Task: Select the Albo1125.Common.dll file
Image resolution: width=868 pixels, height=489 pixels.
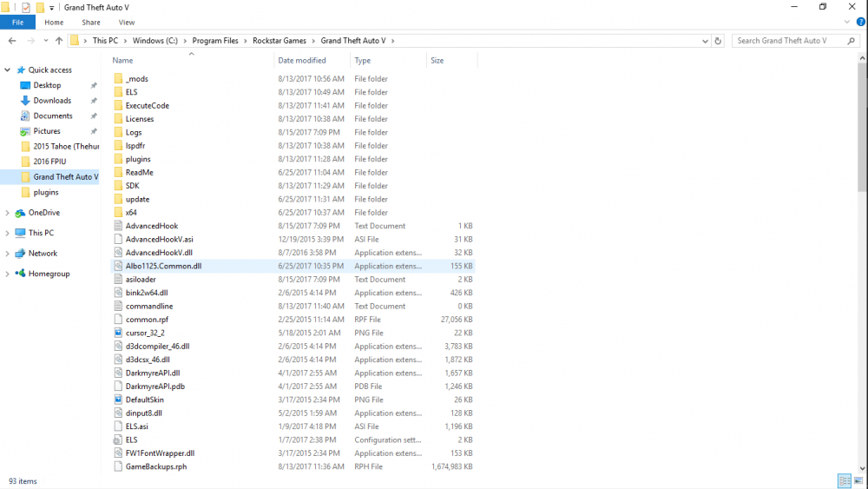Action: (x=293, y=266)
